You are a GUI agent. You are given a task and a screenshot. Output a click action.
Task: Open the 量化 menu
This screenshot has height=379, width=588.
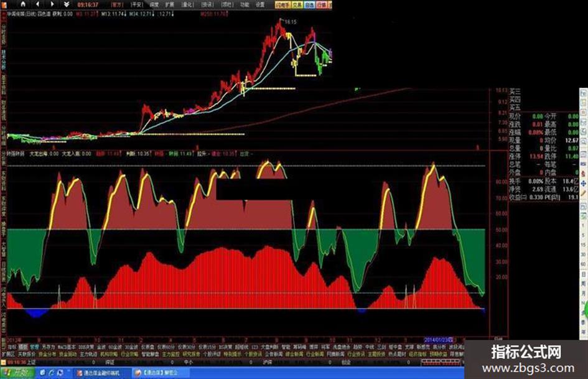(x=187, y=5)
